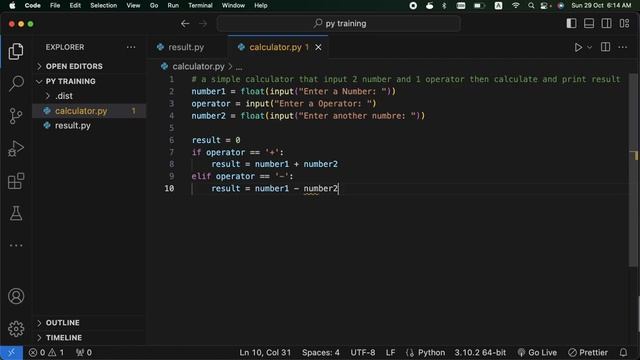The width and height of the screenshot is (640, 360).
Task: Open the View menu
Action: (x=133, y=5)
